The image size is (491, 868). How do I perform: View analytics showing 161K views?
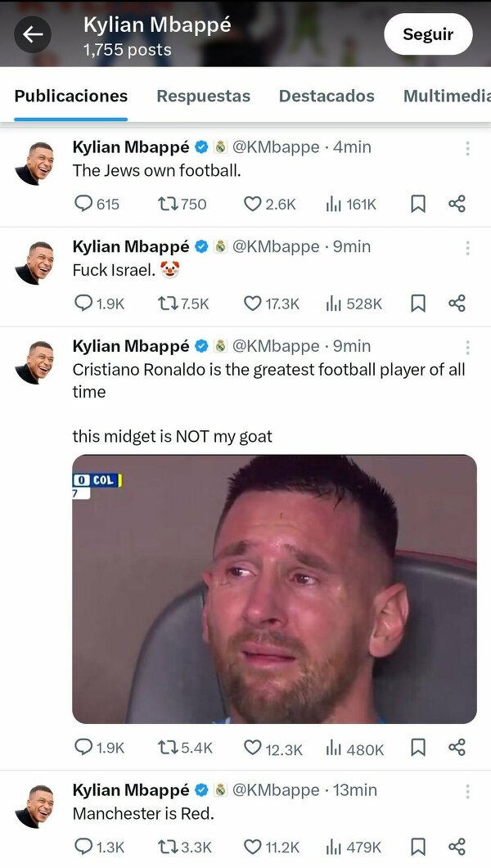point(334,204)
